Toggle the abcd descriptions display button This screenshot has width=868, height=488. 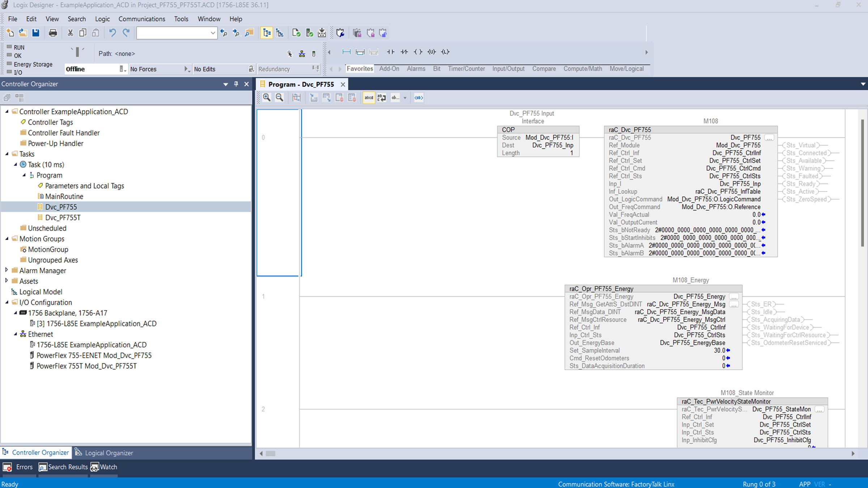point(369,98)
